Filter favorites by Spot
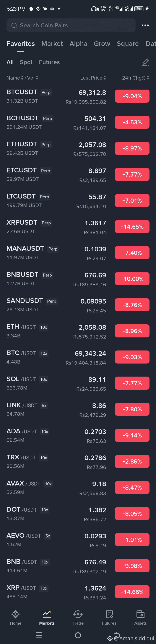Screen dimensions: 156x644 26,62
